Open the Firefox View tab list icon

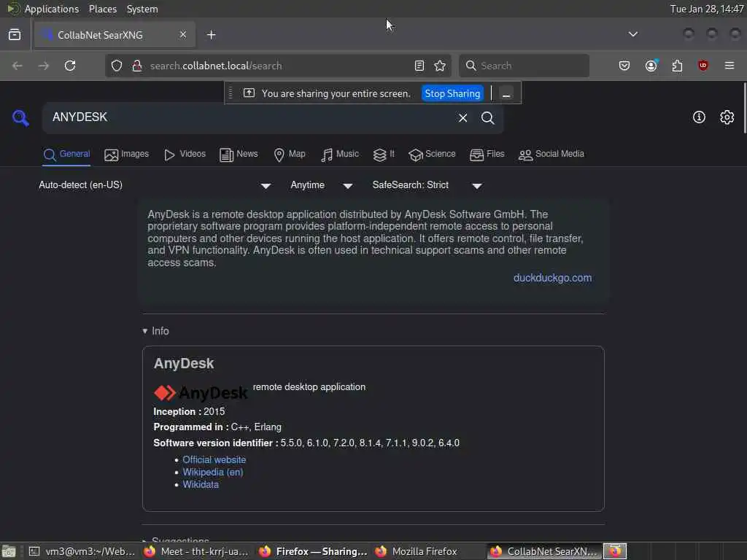(x=15, y=35)
